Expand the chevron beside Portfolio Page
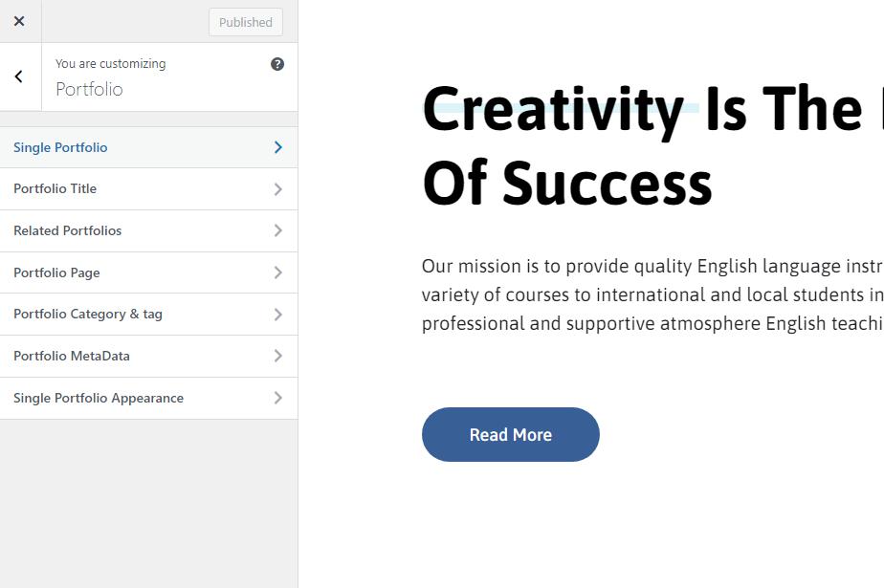884x588 pixels. [278, 272]
